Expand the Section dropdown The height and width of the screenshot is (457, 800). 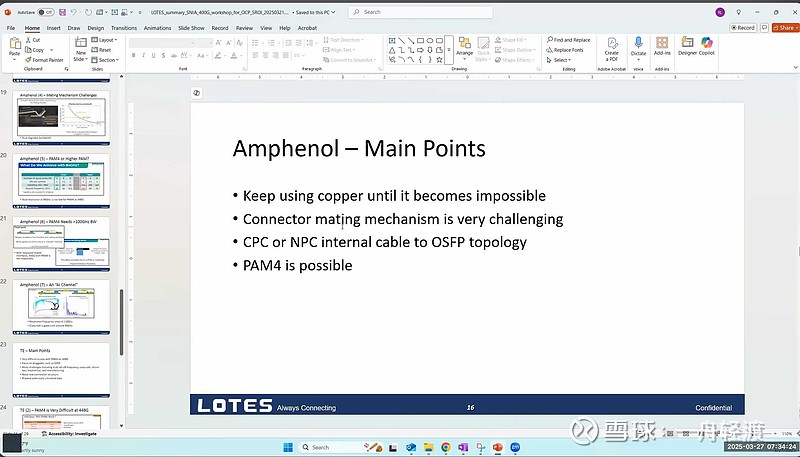pyautogui.click(x=105, y=60)
